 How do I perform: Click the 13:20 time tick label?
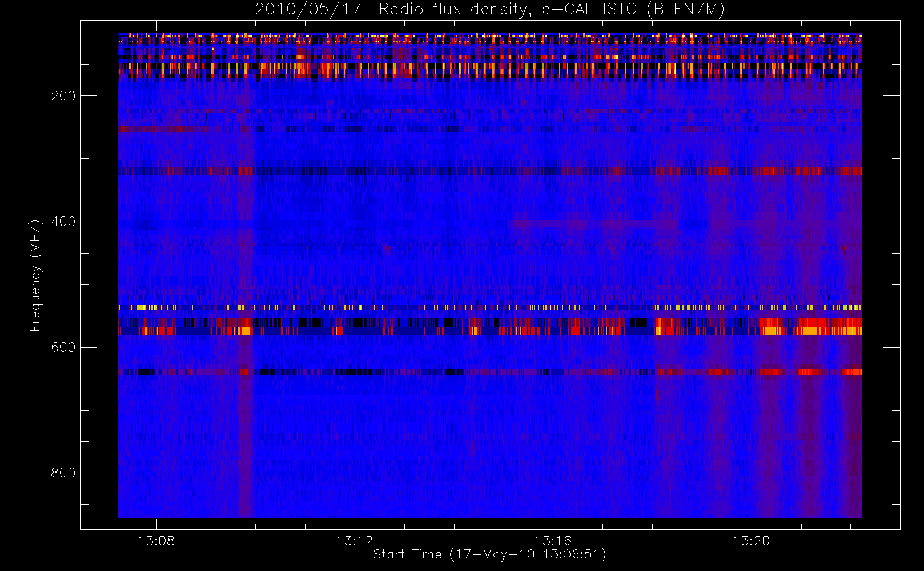752,540
